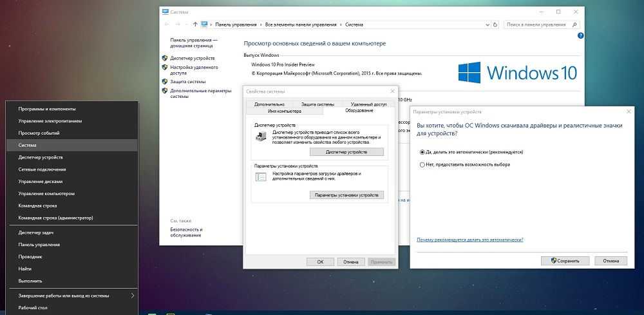This screenshot has height=315, width=644.
Task: Expand chevron after Панель управления breadcrumb
Action: point(260,24)
